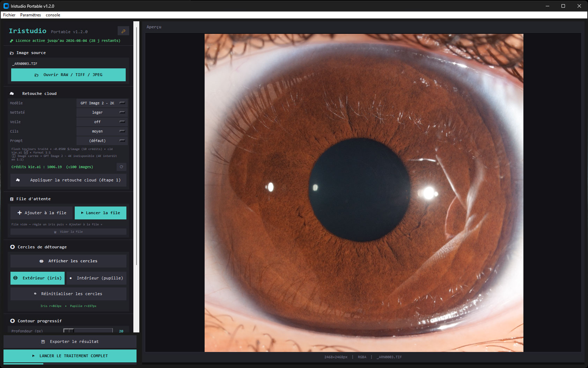Open the Paramètres menu
Viewport: 588px width, 368px height.
point(30,15)
